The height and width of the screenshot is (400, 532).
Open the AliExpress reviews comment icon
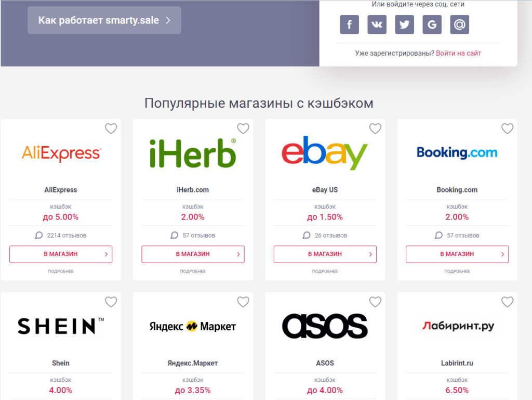[39, 235]
